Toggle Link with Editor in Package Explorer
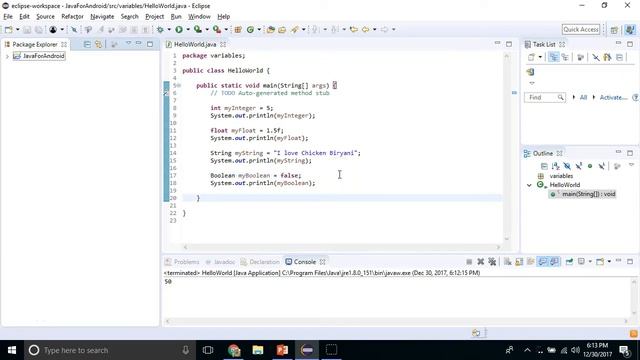640x360 pixels. 98,44
